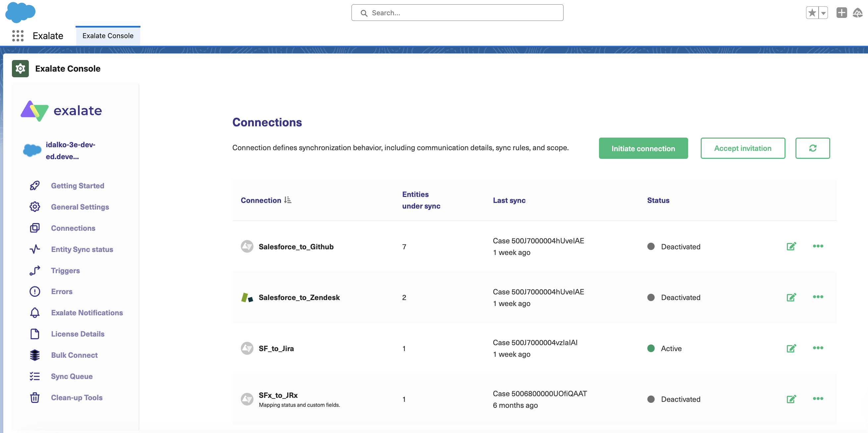Edit the SF_to_Jira connection

pyautogui.click(x=791, y=348)
